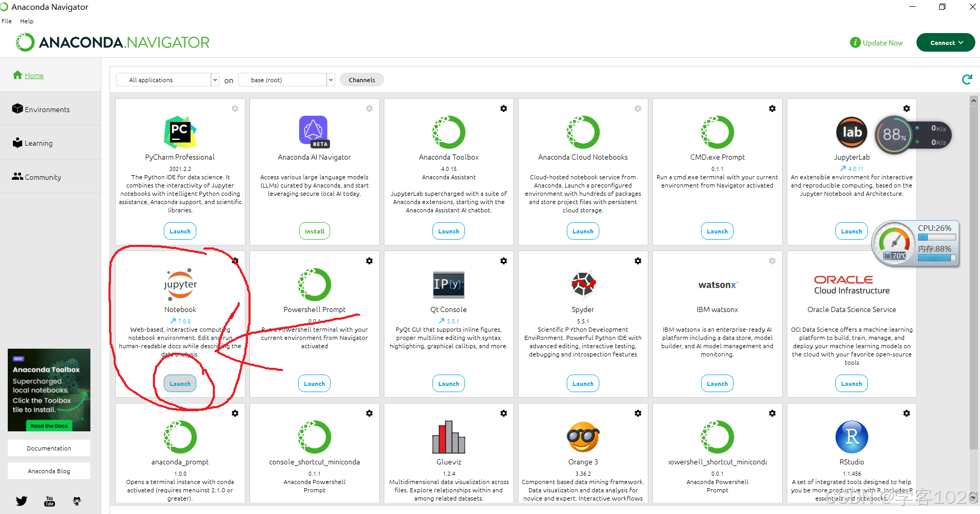Click the Anaconda Navigator logo in the header

(x=113, y=42)
